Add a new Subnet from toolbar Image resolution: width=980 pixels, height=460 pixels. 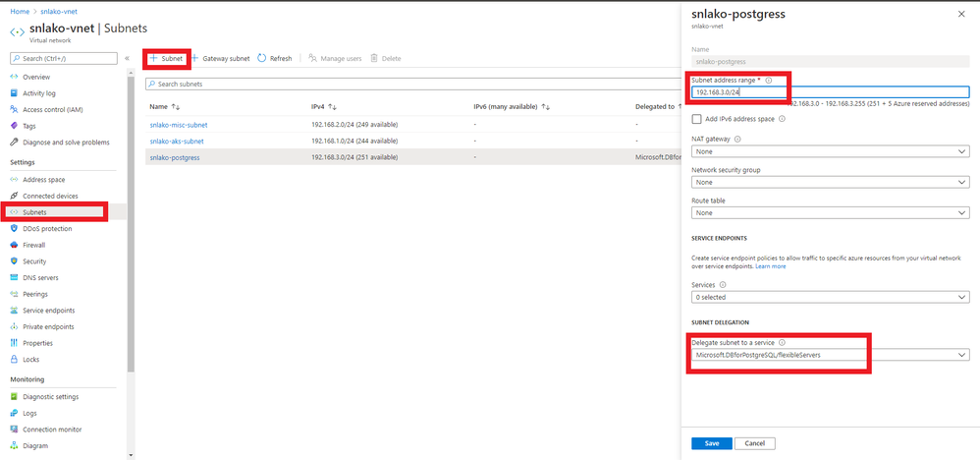pyautogui.click(x=166, y=58)
